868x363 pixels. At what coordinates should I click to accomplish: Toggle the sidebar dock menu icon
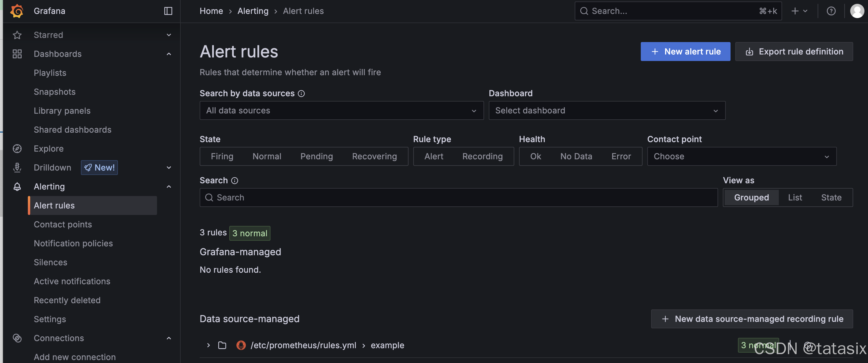tap(168, 11)
